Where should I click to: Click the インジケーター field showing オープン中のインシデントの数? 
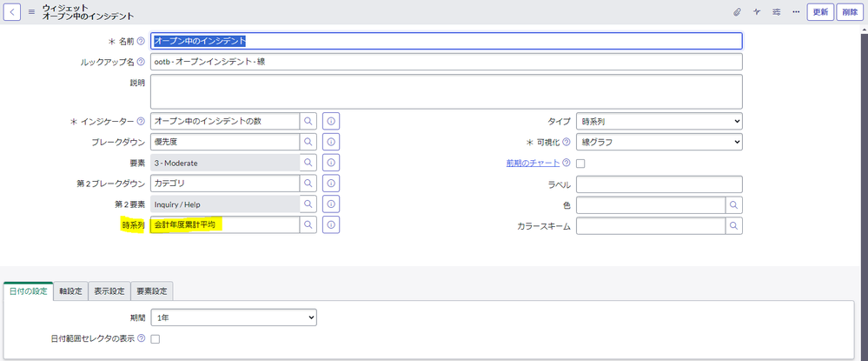[225, 121]
